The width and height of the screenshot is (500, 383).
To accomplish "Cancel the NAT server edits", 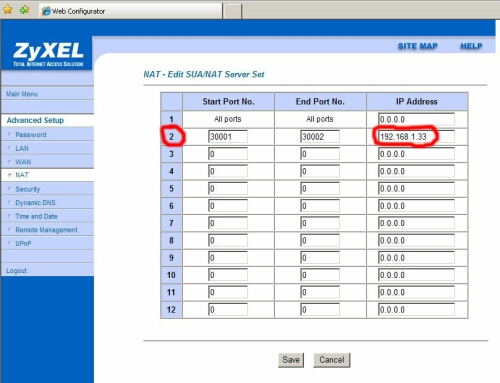I will (332, 360).
